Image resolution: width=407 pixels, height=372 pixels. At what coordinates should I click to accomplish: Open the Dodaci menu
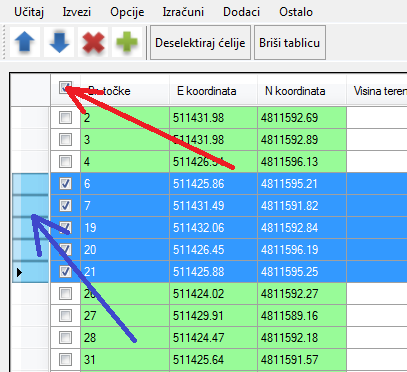[x=241, y=12]
